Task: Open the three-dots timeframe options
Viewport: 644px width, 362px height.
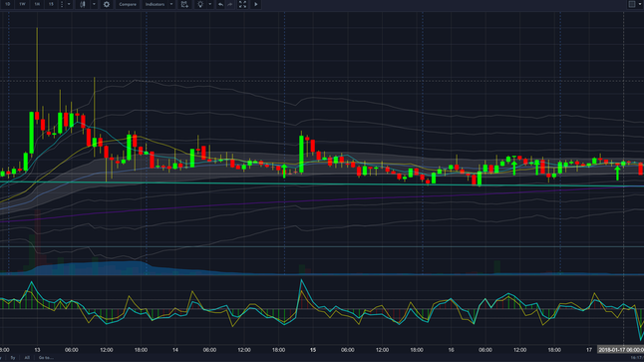Action: point(62,4)
